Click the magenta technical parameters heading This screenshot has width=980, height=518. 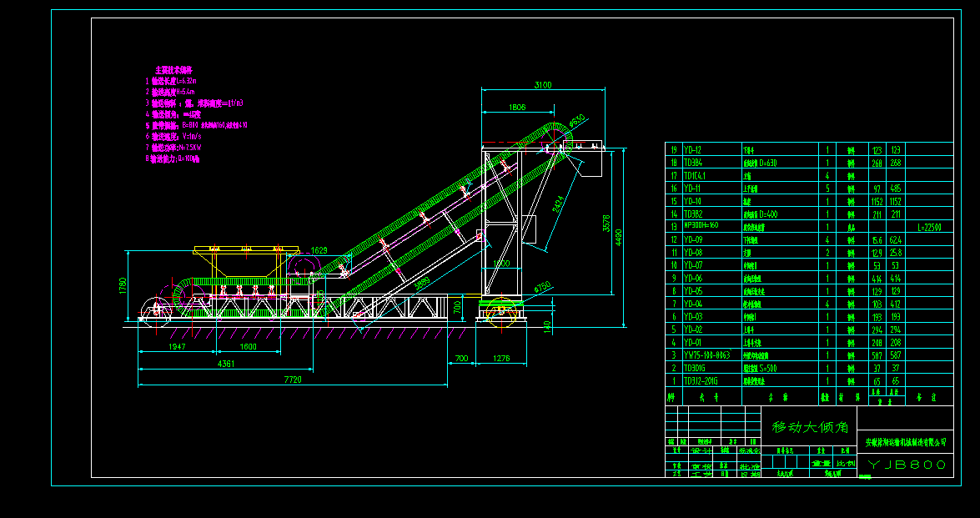click(173, 69)
